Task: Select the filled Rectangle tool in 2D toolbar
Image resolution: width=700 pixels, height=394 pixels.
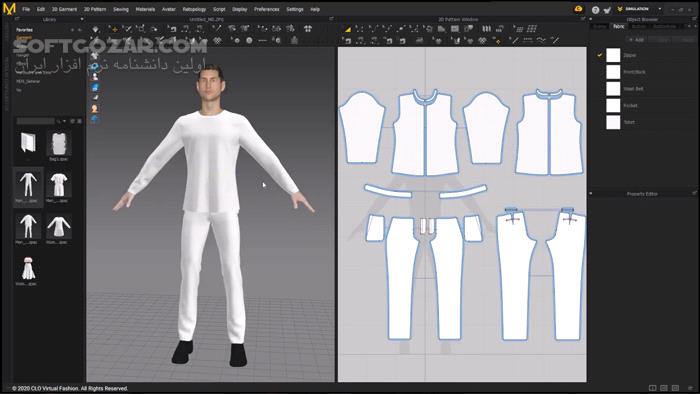Action: pos(454,29)
